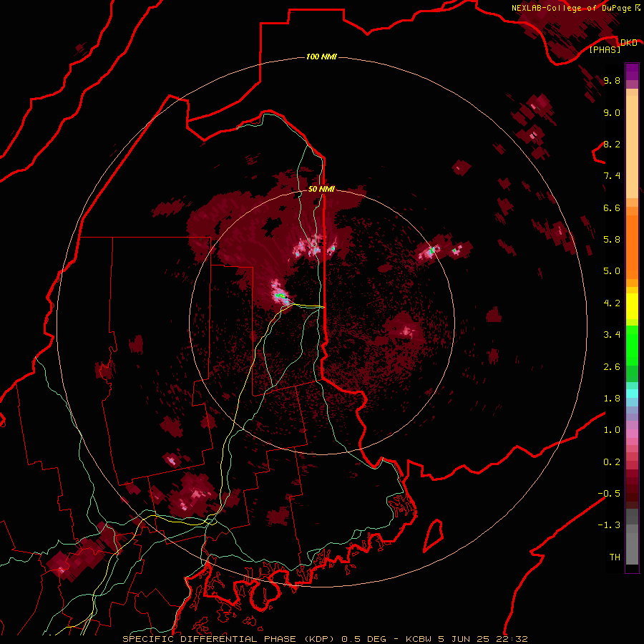This screenshot has height=644, width=644.
Task: Click the -0.5 value on color scale
Action: coord(609,494)
